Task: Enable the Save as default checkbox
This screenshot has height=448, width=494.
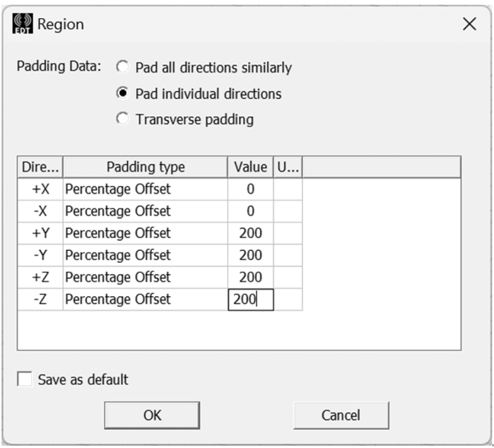Action: 24,379
